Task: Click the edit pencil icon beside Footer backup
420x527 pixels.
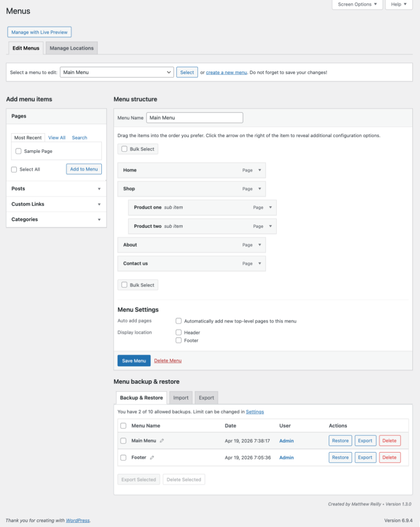Action: (x=152, y=458)
